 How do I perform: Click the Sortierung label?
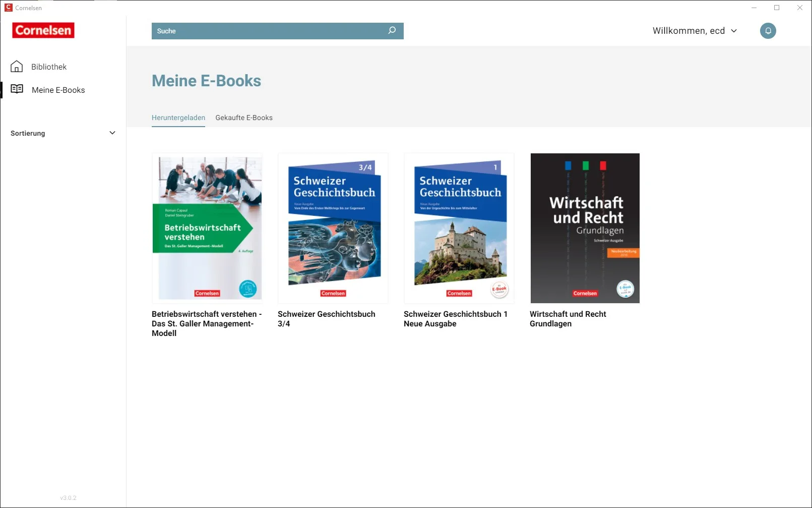tap(28, 133)
